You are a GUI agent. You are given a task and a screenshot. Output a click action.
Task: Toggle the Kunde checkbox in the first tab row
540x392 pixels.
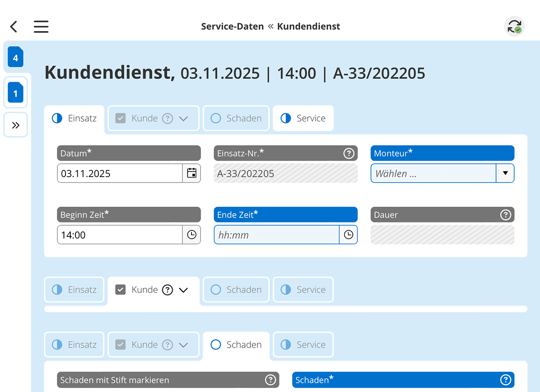click(x=120, y=118)
